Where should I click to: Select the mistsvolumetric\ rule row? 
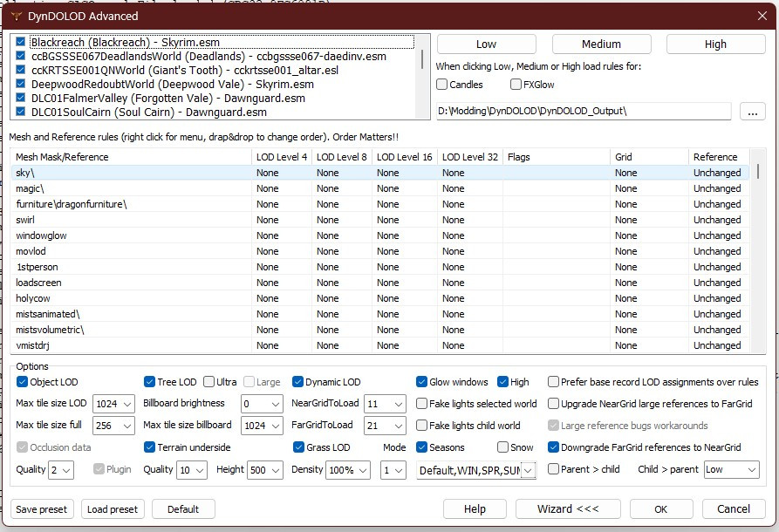(x=380, y=330)
